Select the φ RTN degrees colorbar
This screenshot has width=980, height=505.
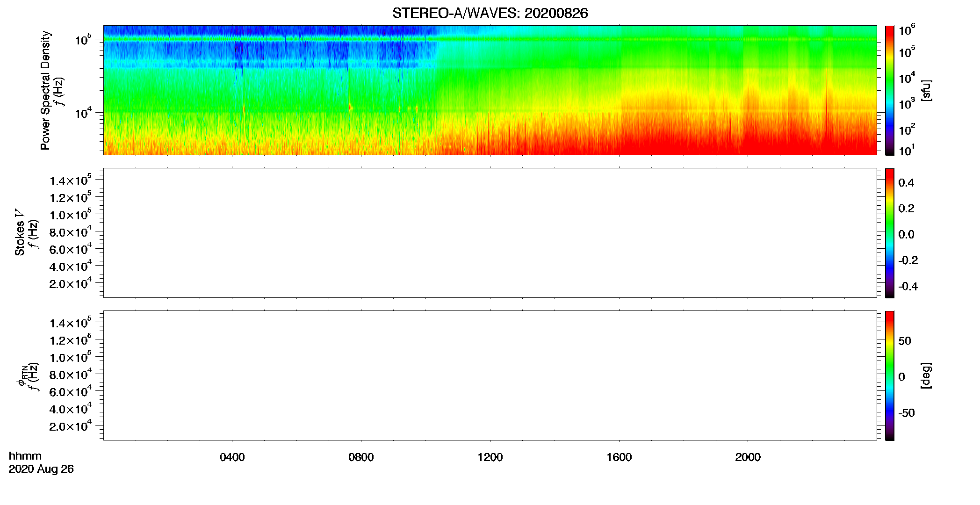pyautogui.click(x=890, y=375)
